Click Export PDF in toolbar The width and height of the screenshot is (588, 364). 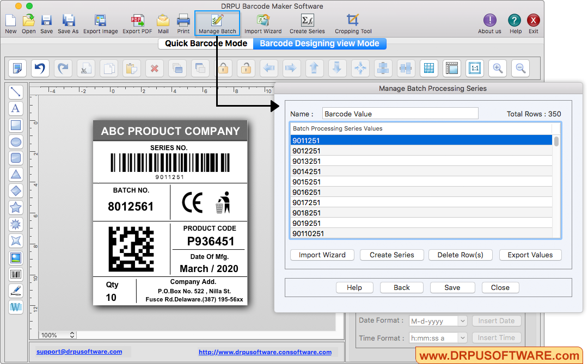point(137,24)
